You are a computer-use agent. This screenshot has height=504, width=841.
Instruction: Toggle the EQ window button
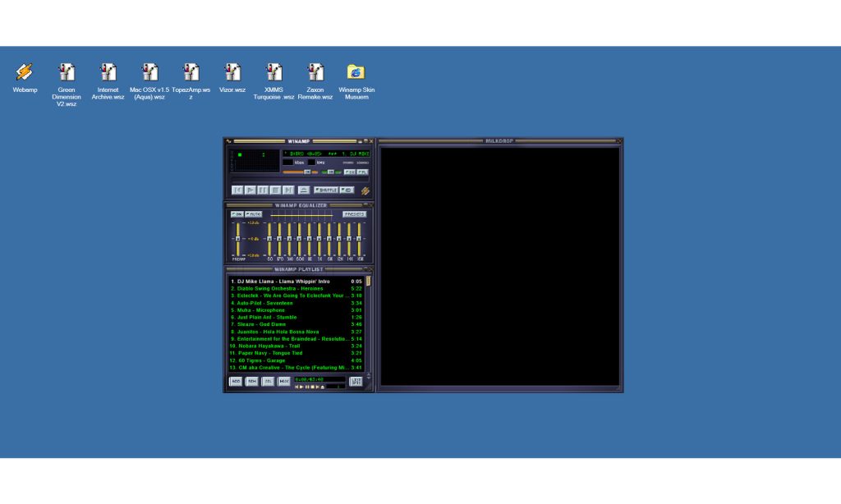[x=350, y=172]
